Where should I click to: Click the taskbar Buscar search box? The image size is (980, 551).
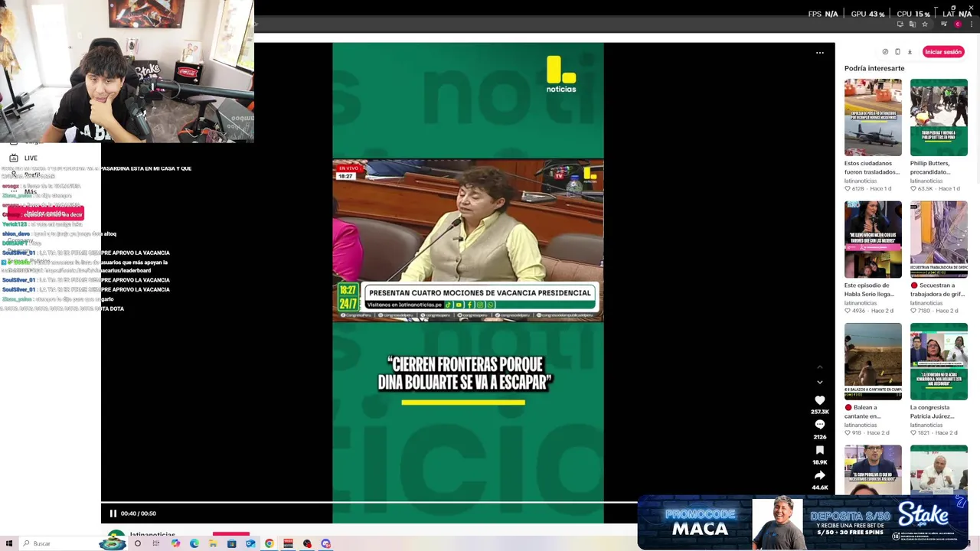click(73, 543)
